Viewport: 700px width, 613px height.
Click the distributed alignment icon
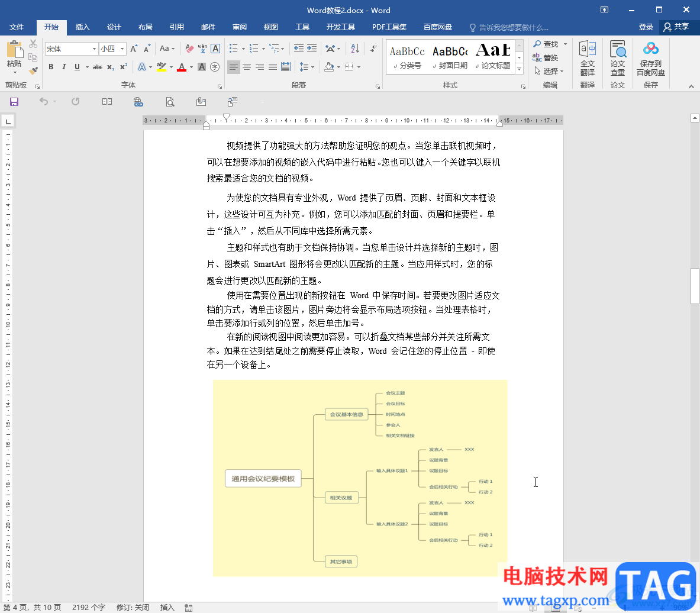[286, 67]
